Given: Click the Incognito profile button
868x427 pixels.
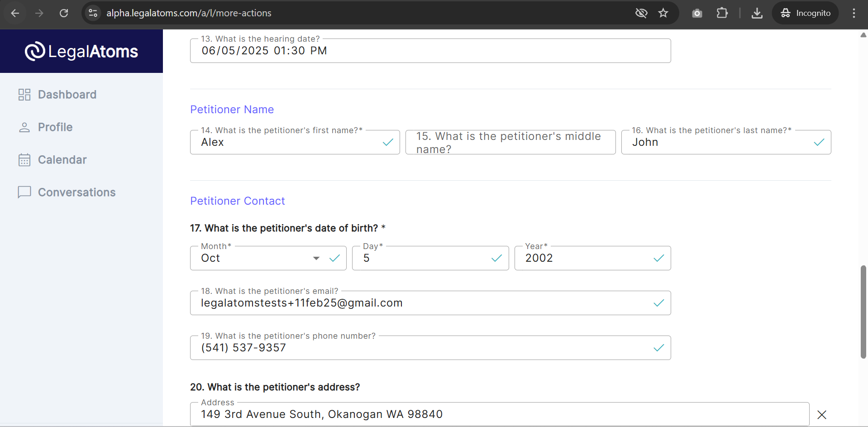Looking at the screenshot, I should click(x=806, y=13).
